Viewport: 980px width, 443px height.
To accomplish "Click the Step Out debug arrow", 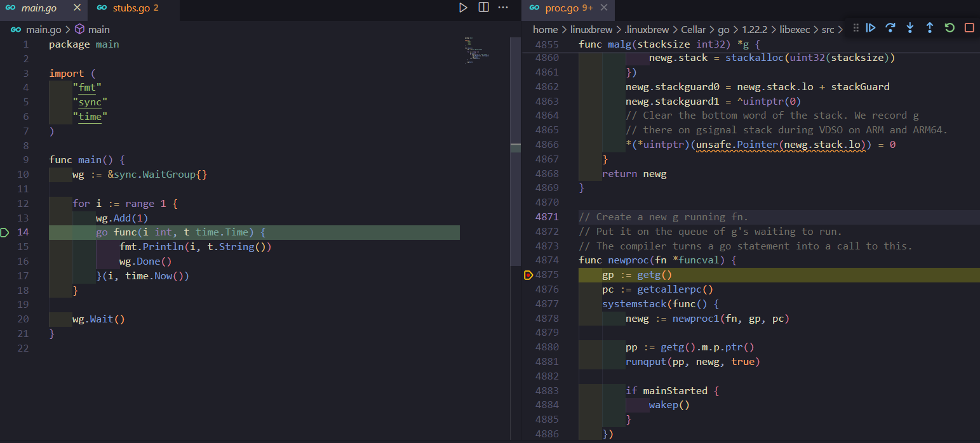I will (930, 28).
